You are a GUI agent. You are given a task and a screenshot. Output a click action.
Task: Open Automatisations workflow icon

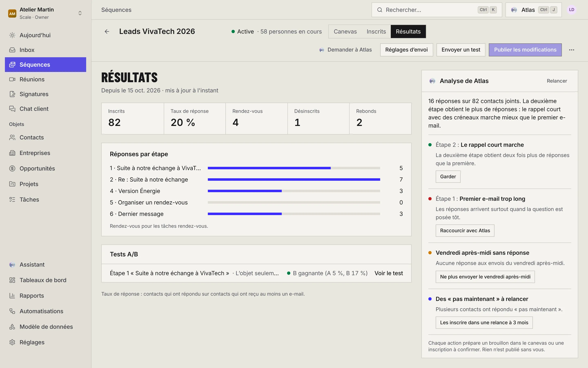click(x=12, y=311)
